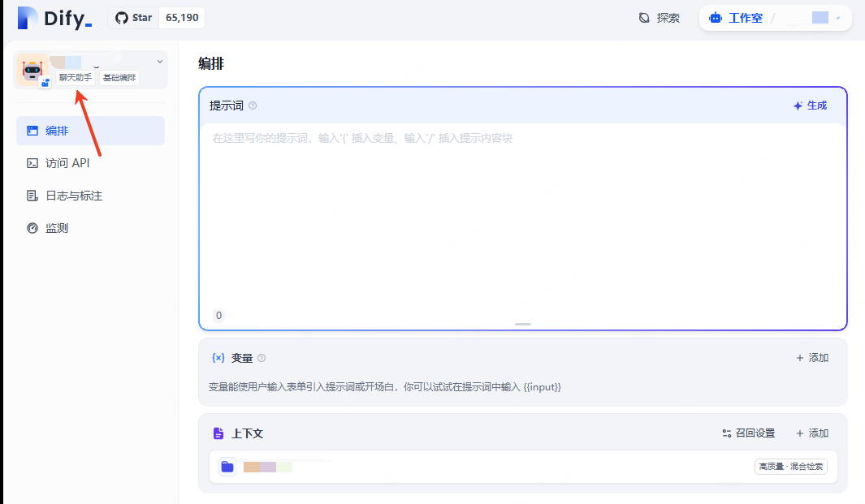
Task: Click the sparkle icon next to 生成
Action: (798, 106)
